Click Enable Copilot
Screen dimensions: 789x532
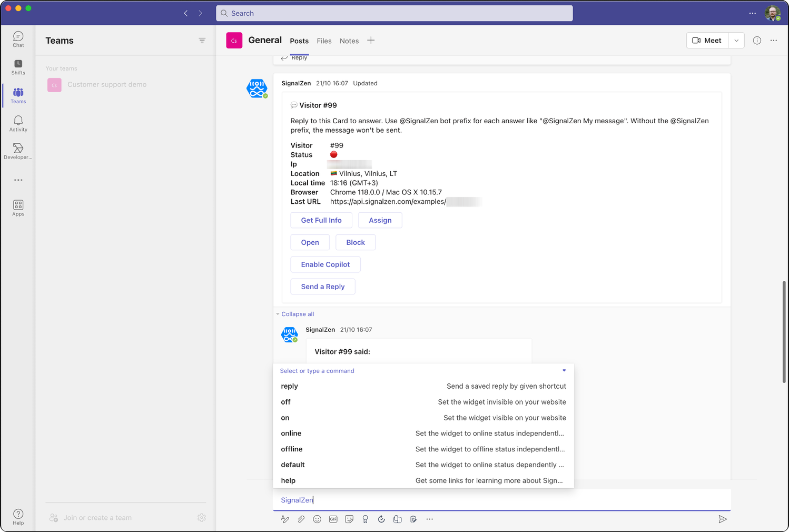[326, 264]
